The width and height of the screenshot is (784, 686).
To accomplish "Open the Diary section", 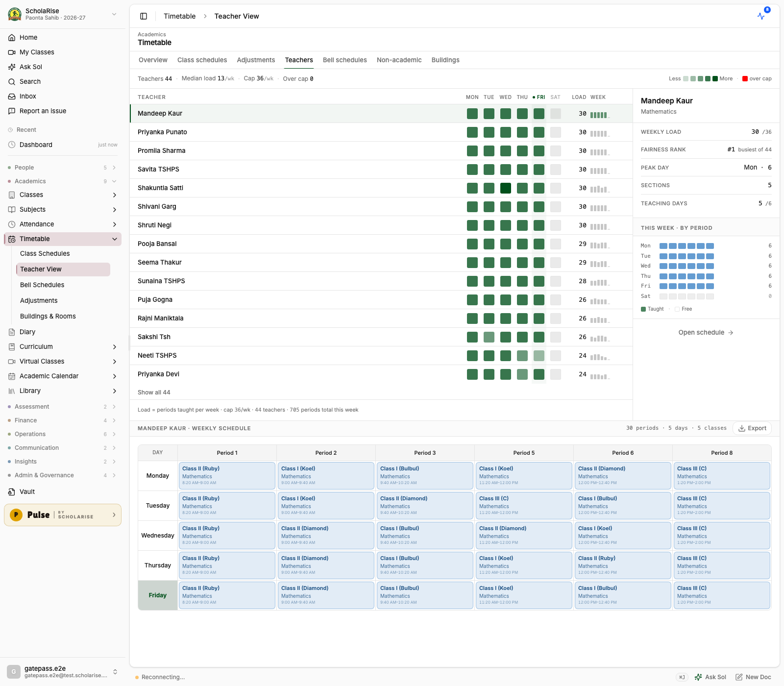I will click(x=63, y=332).
